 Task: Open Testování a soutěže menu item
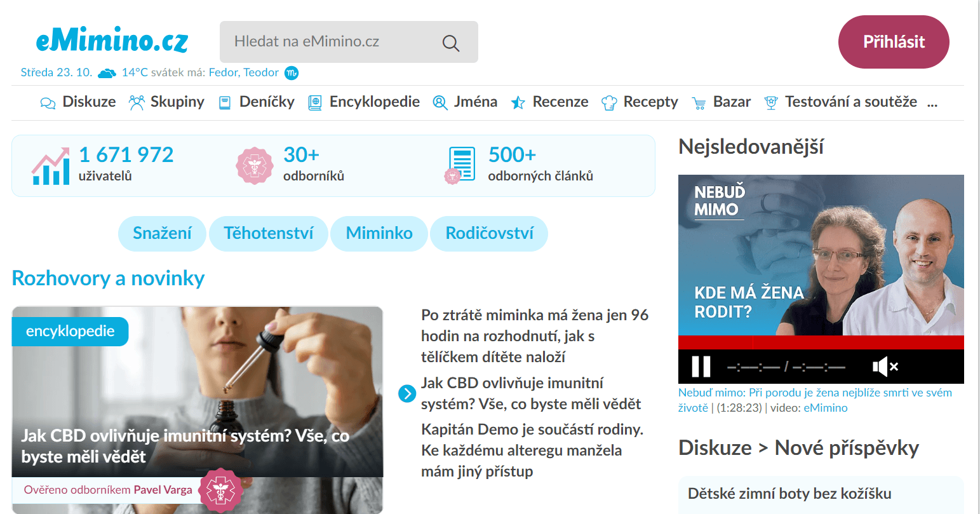851,102
